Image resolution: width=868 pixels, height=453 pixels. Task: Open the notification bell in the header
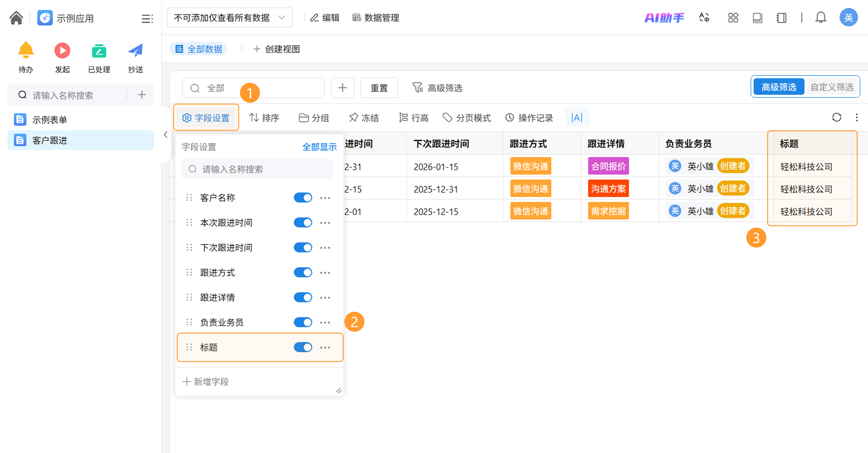[821, 18]
